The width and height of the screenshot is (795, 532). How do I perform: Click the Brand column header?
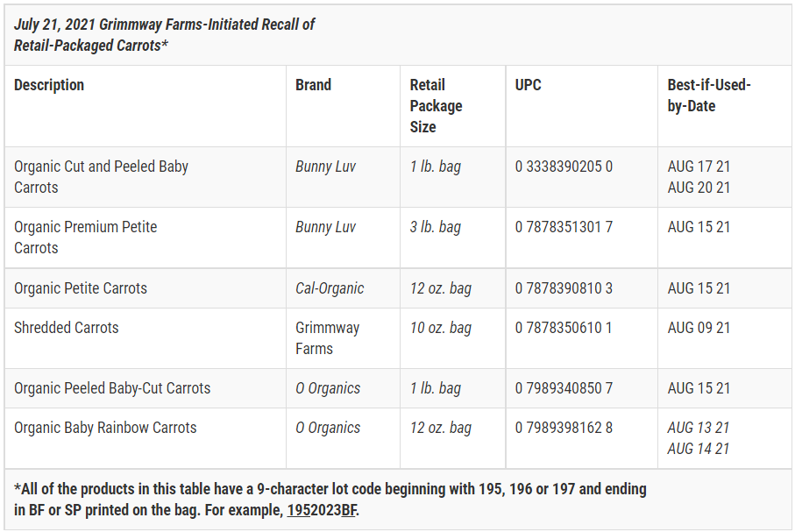(313, 85)
